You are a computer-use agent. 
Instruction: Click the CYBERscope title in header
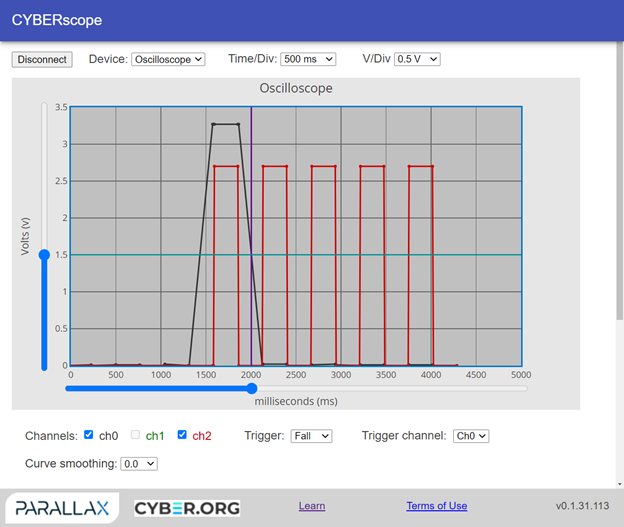coord(57,20)
